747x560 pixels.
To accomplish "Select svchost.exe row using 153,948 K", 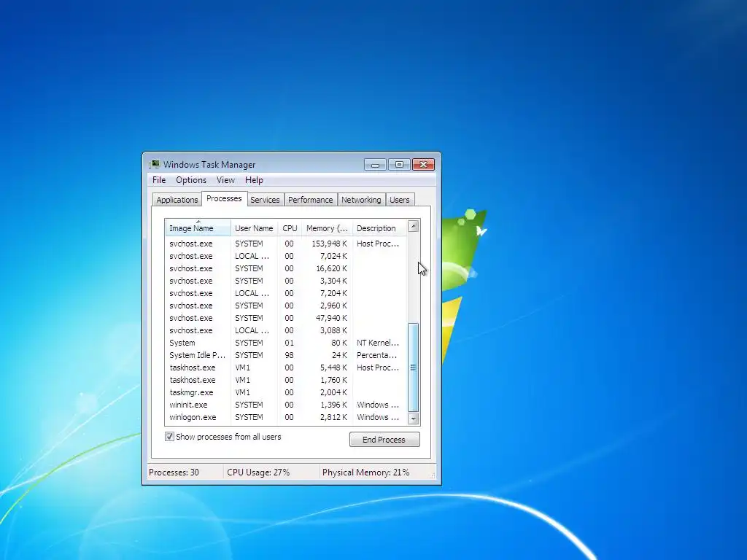I will [x=286, y=244].
